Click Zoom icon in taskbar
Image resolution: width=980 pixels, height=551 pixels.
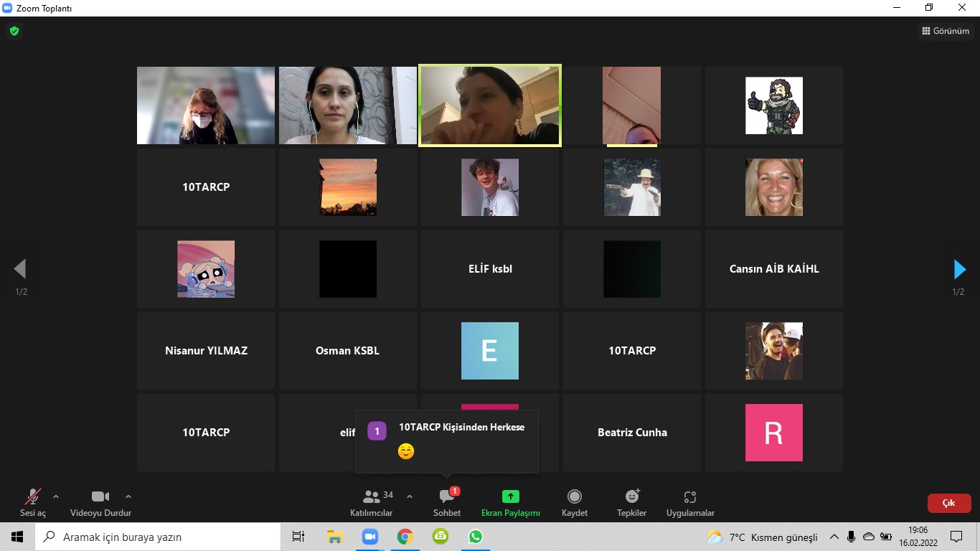click(370, 537)
